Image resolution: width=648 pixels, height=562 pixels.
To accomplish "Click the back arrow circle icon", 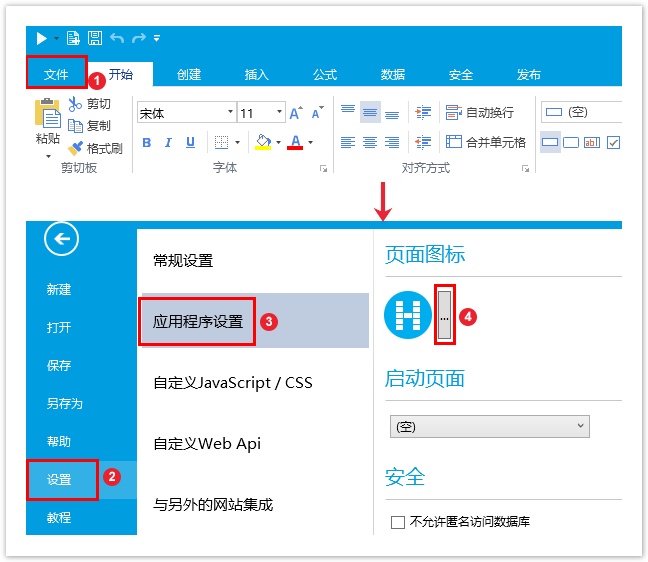I will coord(62,238).
